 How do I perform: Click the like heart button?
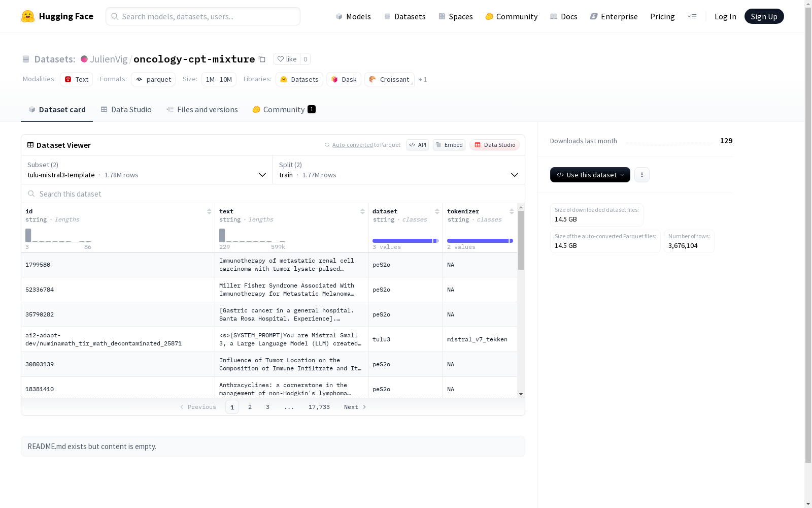click(287, 59)
